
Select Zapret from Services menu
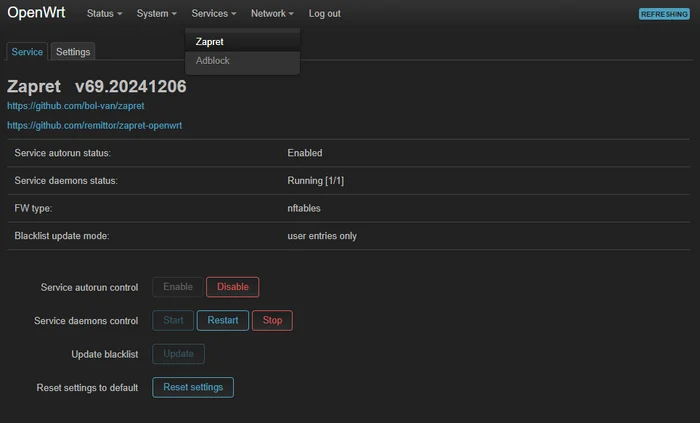coord(242,42)
